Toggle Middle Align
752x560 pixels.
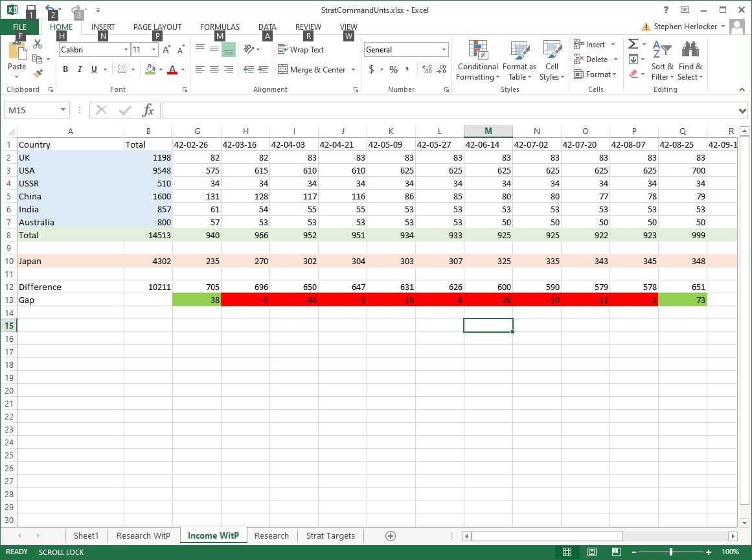click(214, 49)
